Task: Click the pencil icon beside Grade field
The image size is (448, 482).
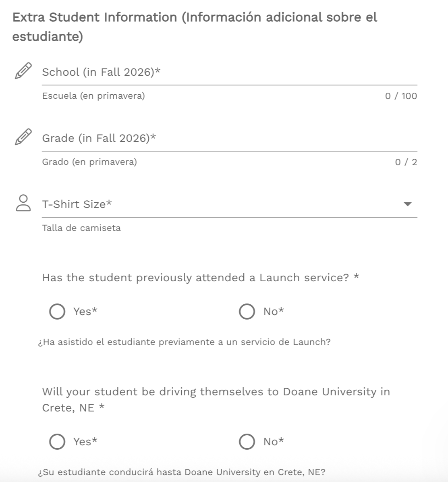Action: tap(23, 137)
